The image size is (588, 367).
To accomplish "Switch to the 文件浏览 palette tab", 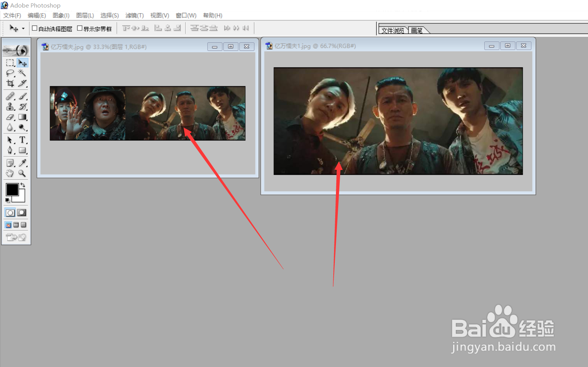I will click(393, 30).
